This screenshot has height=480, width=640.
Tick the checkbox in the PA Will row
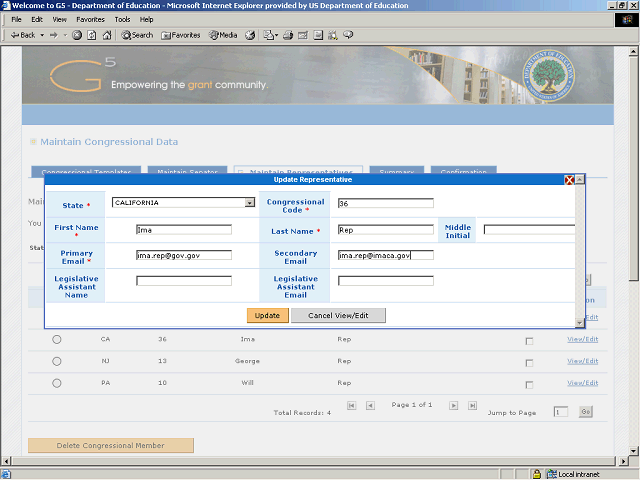pos(529,383)
